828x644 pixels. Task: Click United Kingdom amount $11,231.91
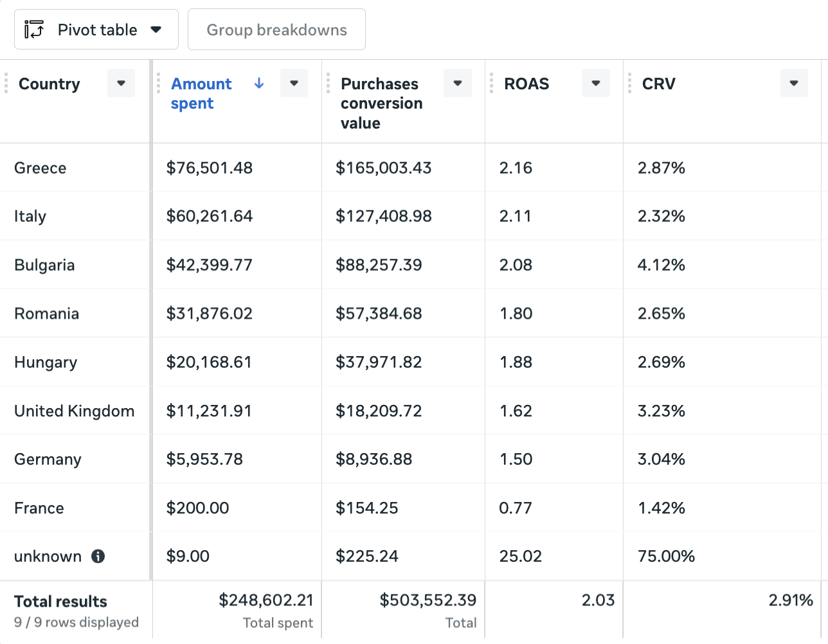pos(209,411)
